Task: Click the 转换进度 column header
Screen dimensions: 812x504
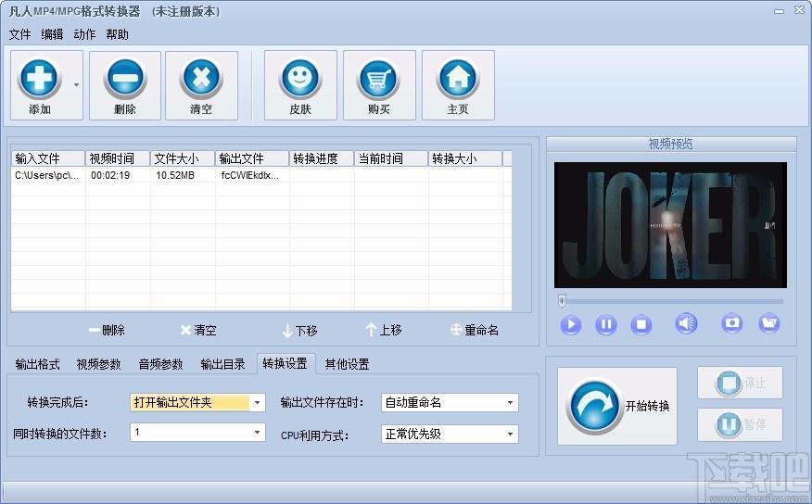Action: point(322,158)
